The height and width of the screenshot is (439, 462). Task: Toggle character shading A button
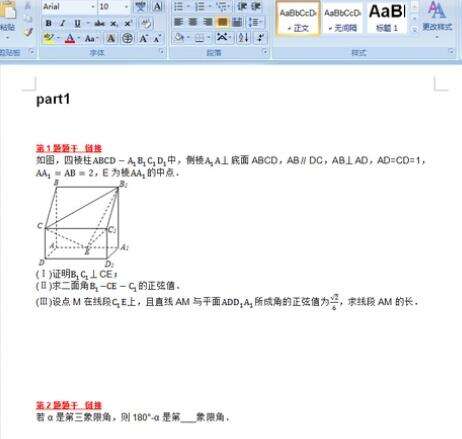(111, 38)
